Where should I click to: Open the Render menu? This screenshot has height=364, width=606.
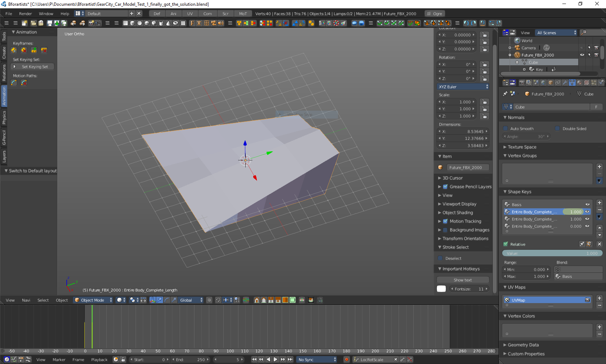pyautogui.click(x=26, y=14)
